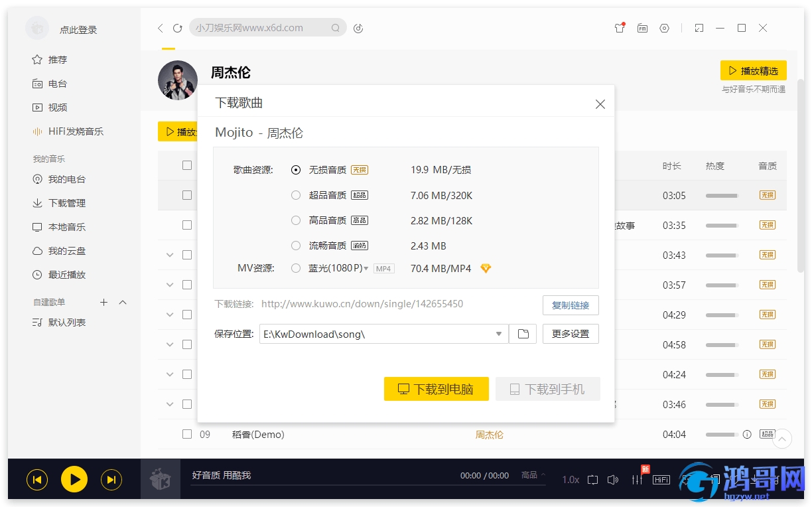
Task: Open the 1.0x playback speed menu
Action: (x=571, y=479)
